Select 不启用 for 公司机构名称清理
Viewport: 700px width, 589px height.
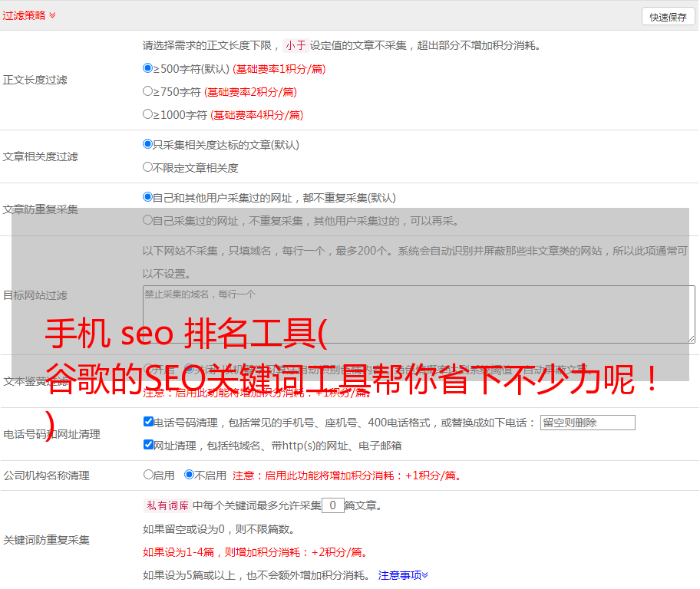coord(190,475)
